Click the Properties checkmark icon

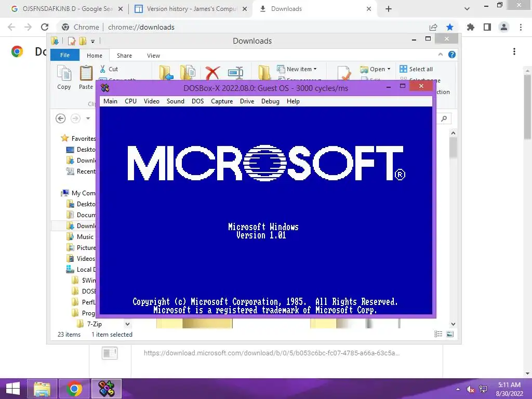tap(344, 73)
